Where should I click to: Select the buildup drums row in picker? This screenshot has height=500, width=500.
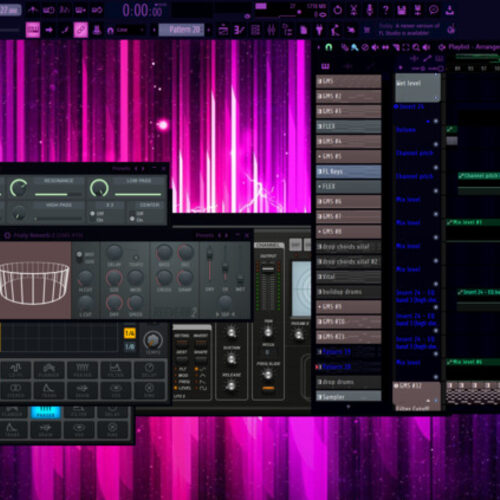(348, 292)
